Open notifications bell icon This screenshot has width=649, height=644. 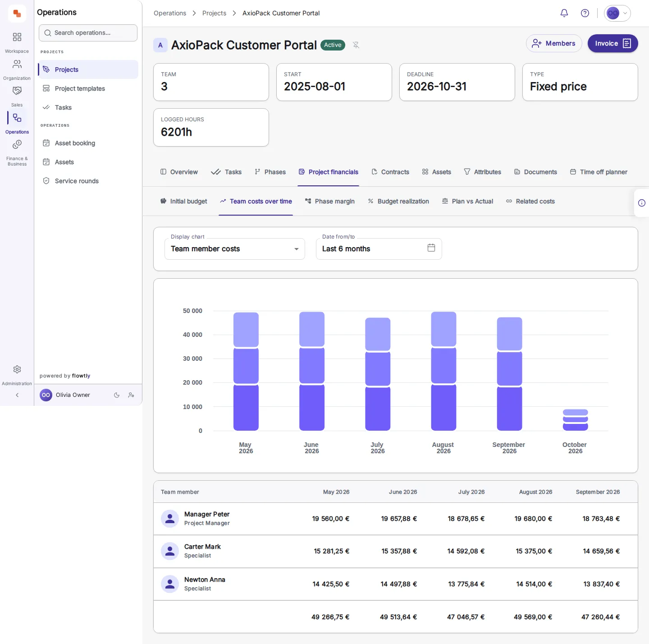pos(564,13)
